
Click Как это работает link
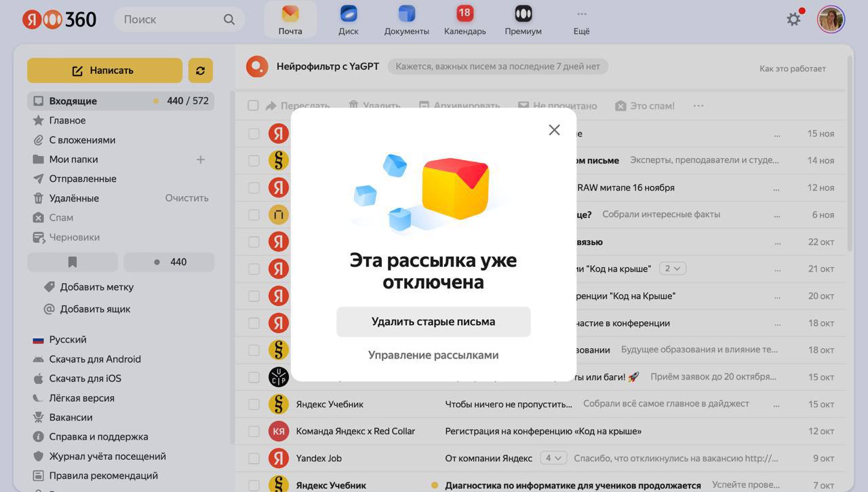(x=793, y=69)
